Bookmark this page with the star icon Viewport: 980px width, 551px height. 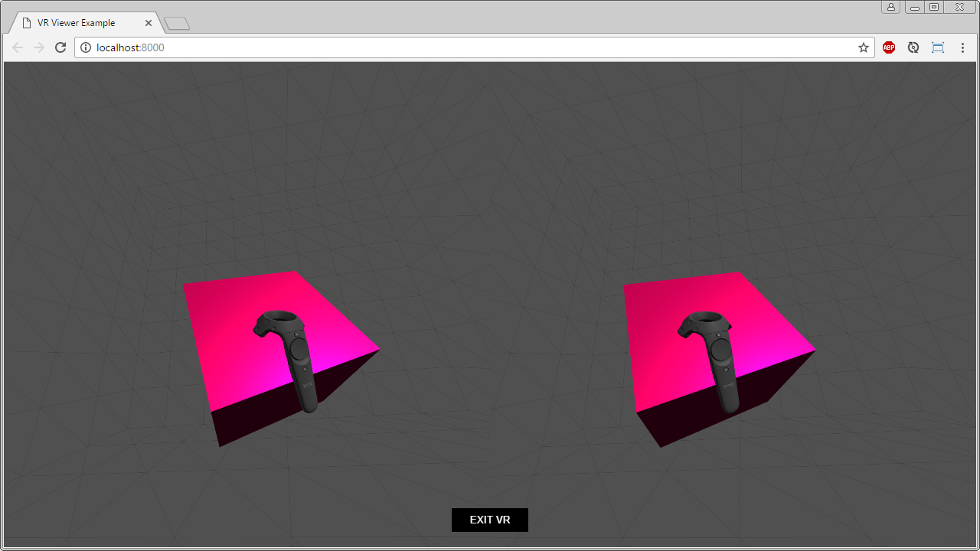point(864,47)
